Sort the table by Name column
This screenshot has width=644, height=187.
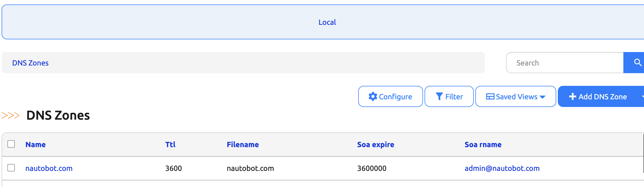(35, 144)
